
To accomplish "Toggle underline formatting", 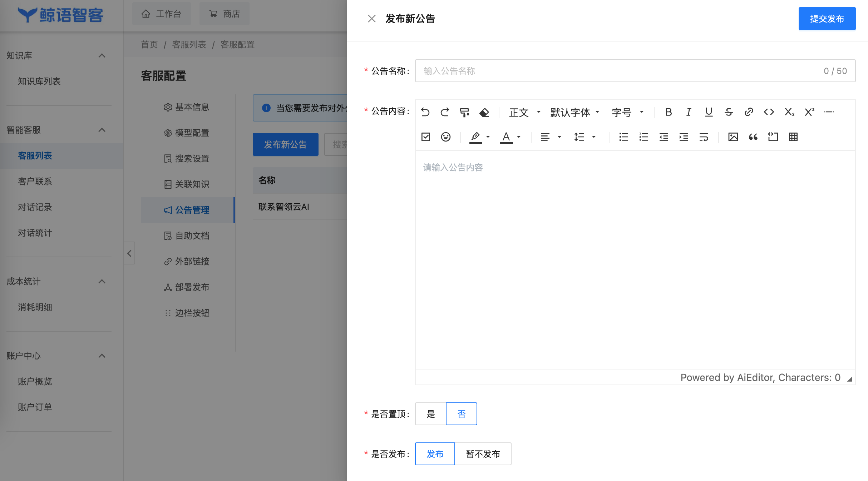I will pyautogui.click(x=709, y=112).
